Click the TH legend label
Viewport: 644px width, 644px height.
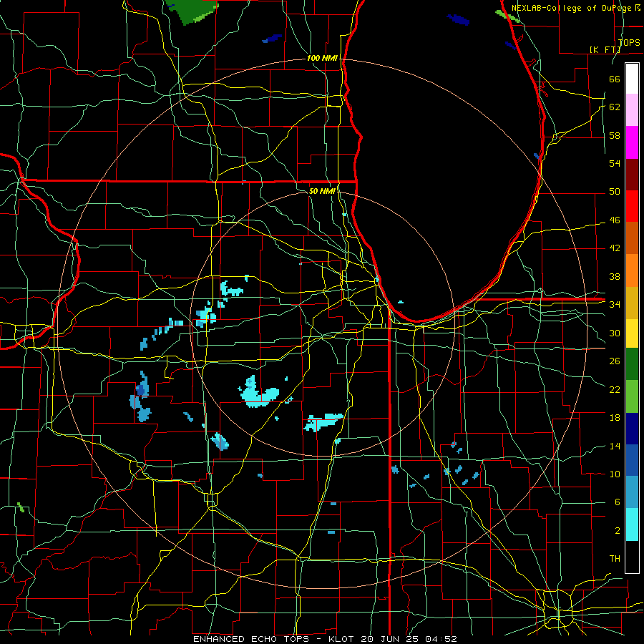tap(615, 558)
